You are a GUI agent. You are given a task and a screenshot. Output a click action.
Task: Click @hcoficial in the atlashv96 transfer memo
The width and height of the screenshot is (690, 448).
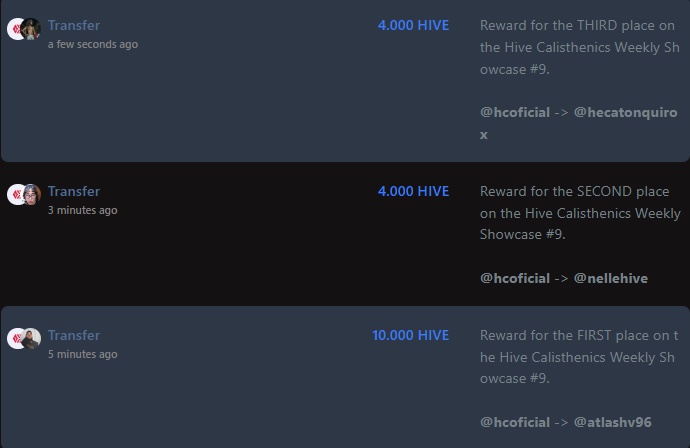click(x=515, y=421)
